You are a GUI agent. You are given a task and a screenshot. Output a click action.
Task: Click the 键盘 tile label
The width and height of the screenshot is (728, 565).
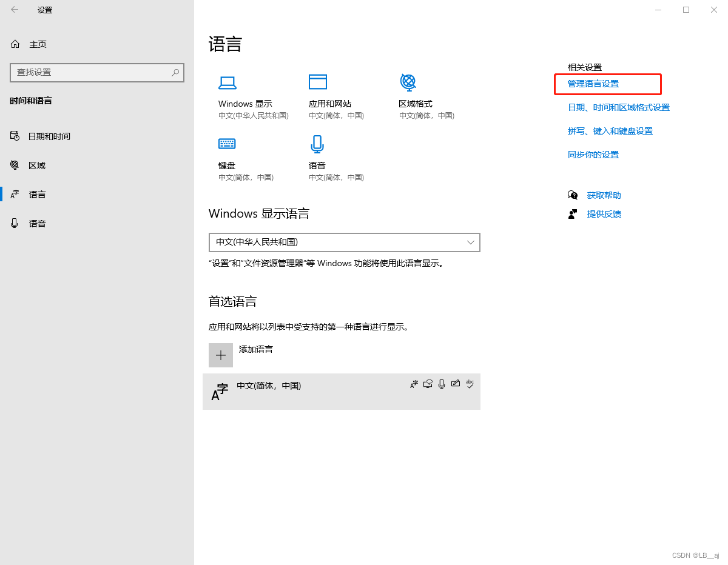227,165
